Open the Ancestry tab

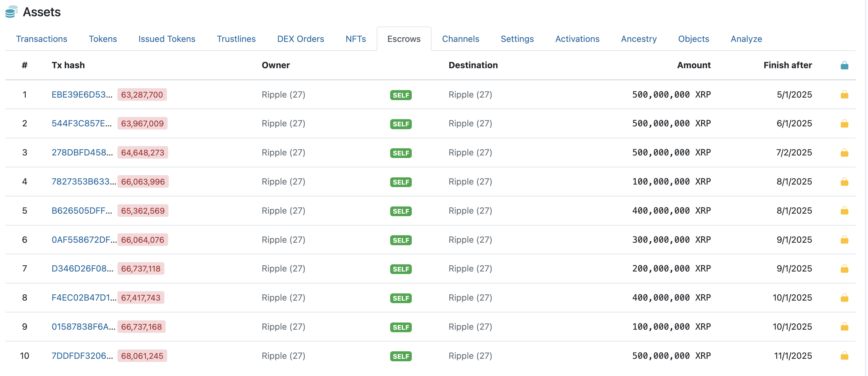[x=638, y=39]
